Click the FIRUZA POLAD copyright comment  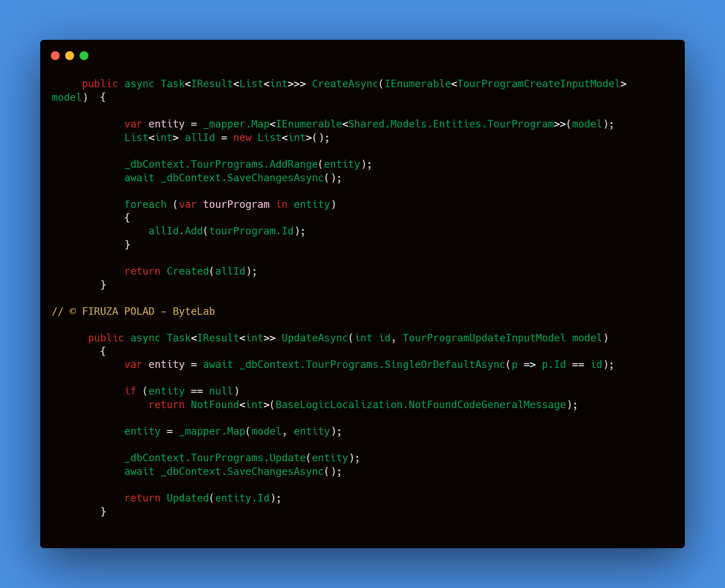tap(134, 311)
